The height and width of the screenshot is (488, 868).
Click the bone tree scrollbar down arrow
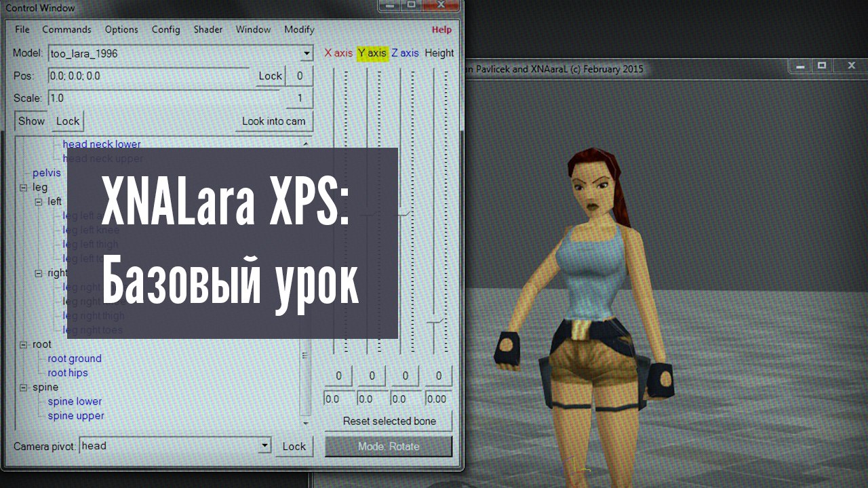click(x=306, y=423)
